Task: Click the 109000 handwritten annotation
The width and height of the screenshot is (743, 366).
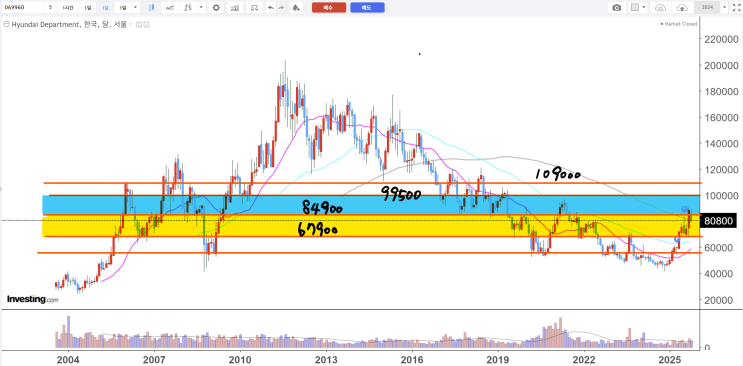Action: click(557, 174)
